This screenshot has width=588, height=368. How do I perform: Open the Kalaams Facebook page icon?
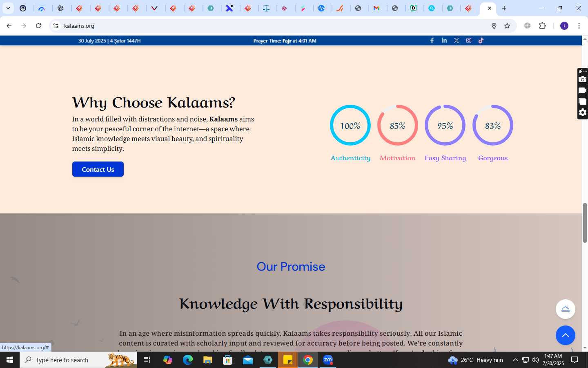click(x=432, y=40)
